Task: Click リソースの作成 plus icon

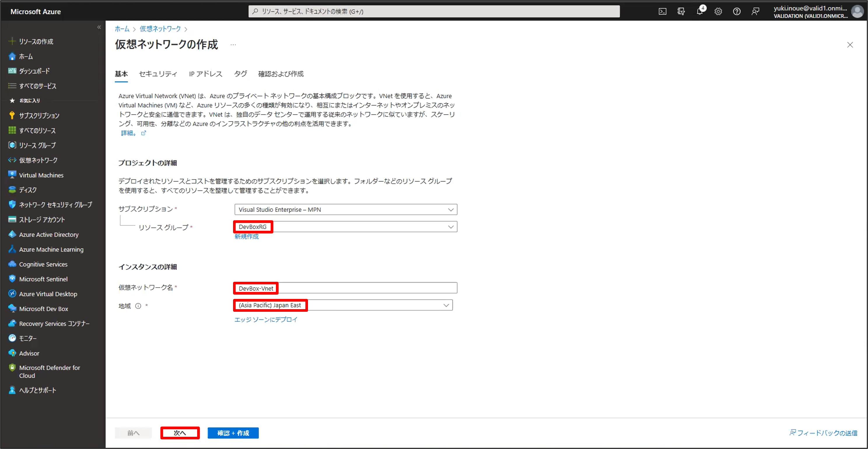Action: pos(12,41)
